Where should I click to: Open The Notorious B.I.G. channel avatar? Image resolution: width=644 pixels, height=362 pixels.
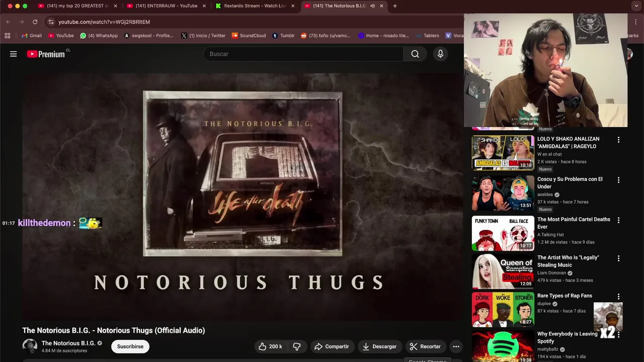point(30,346)
